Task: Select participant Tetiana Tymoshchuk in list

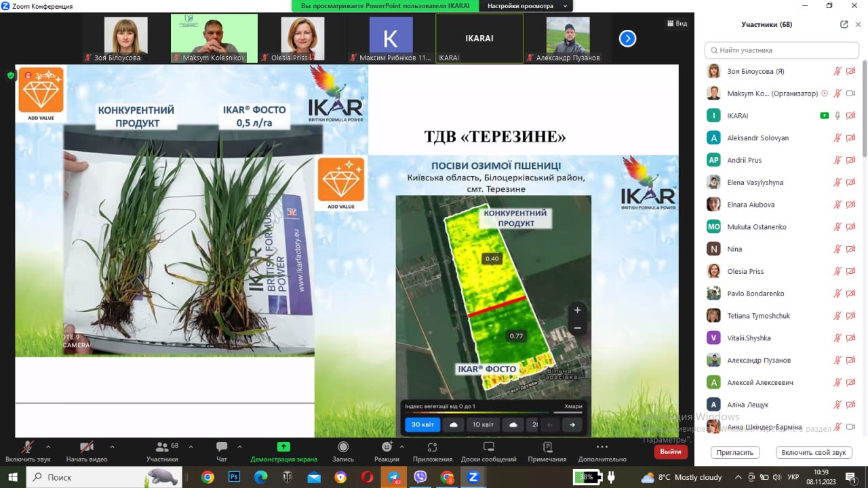Action: pos(782,316)
